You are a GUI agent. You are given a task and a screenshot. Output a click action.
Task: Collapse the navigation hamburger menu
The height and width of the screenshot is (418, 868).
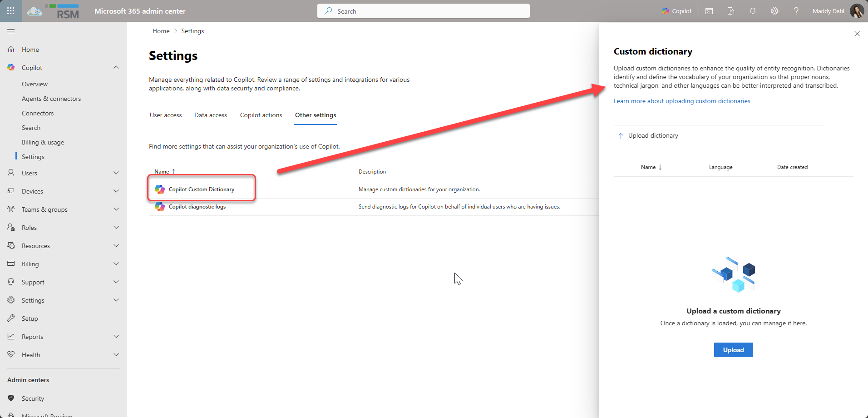click(x=11, y=31)
